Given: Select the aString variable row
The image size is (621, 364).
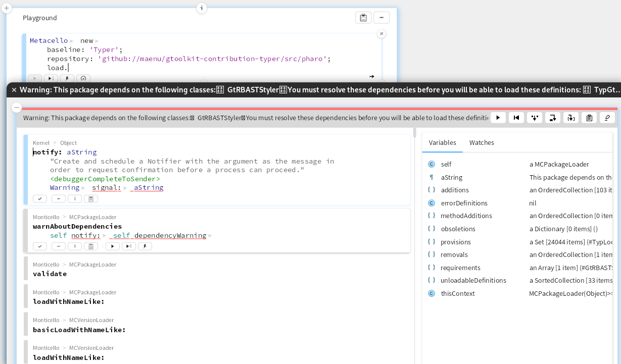Looking at the screenshot, I should [517, 177].
